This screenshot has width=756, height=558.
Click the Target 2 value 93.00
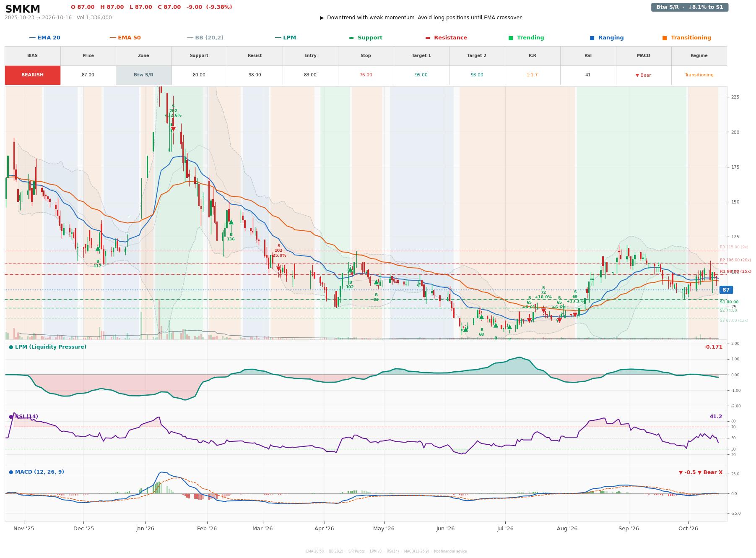pyautogui.click(x=477, y=75)
